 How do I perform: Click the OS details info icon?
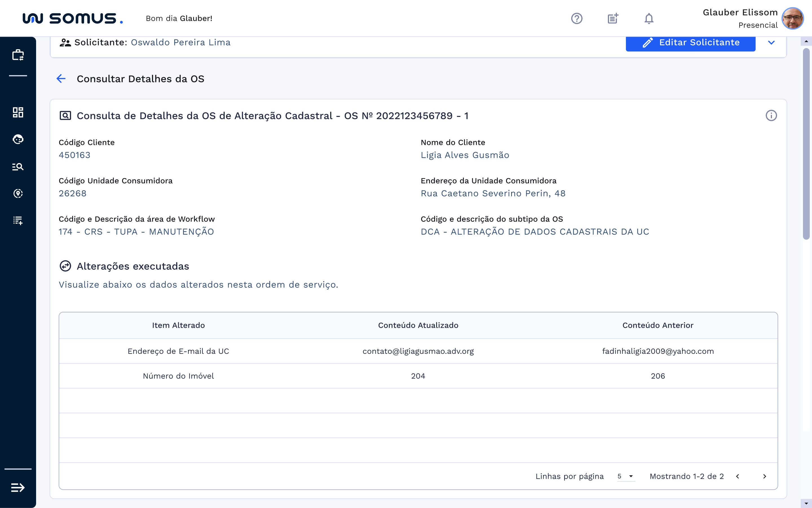pyautogui.click(x=771, y=115)
